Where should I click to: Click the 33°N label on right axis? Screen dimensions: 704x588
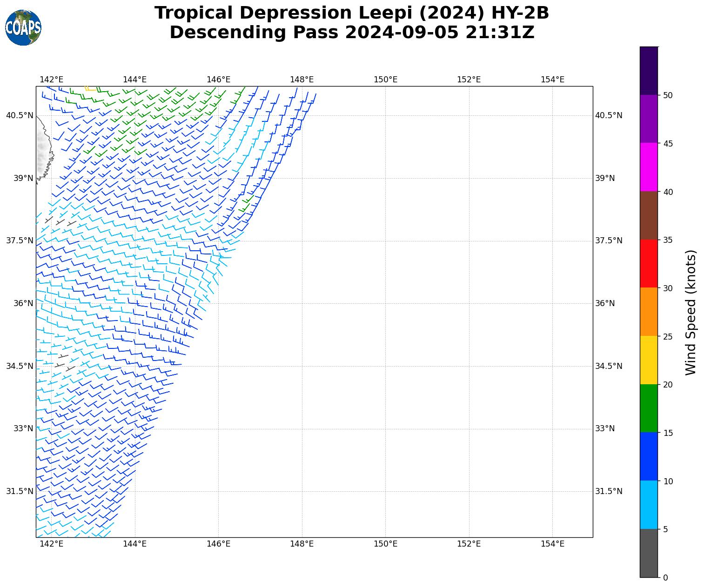605,428
